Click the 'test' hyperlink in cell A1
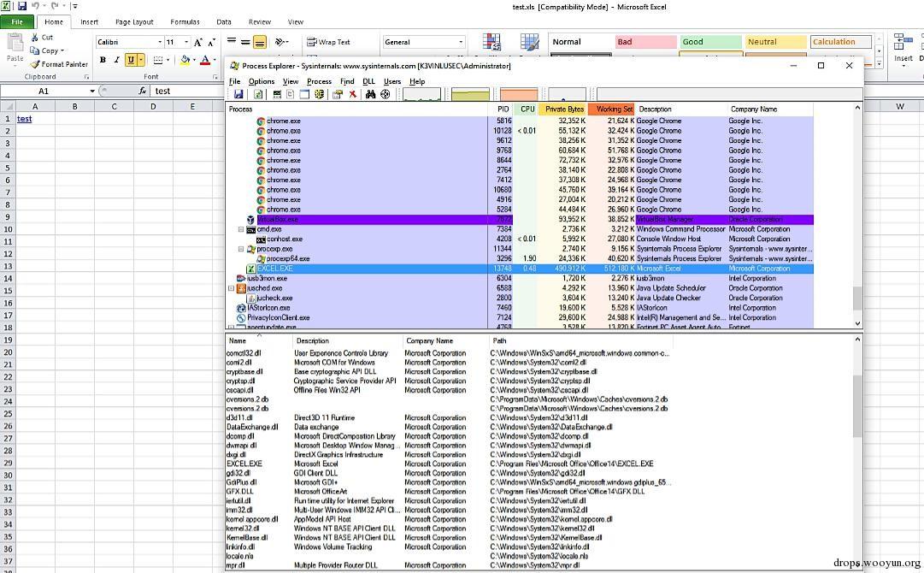 [24, 119]
